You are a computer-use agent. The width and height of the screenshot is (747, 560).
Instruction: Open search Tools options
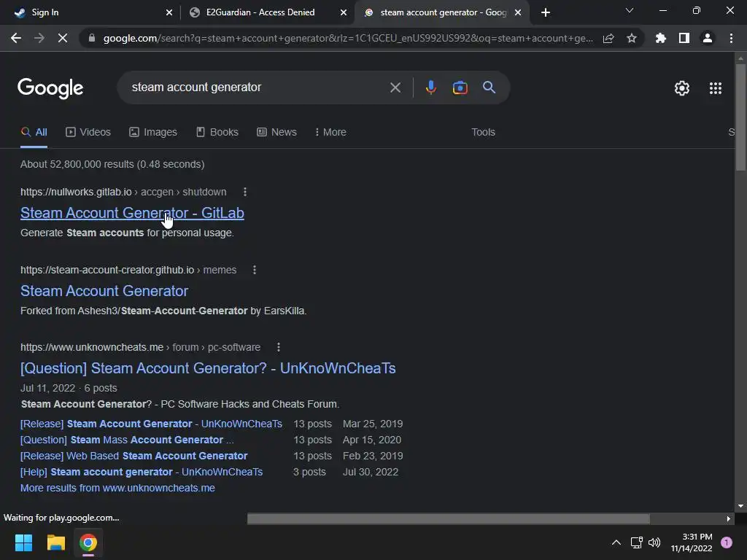483,133
